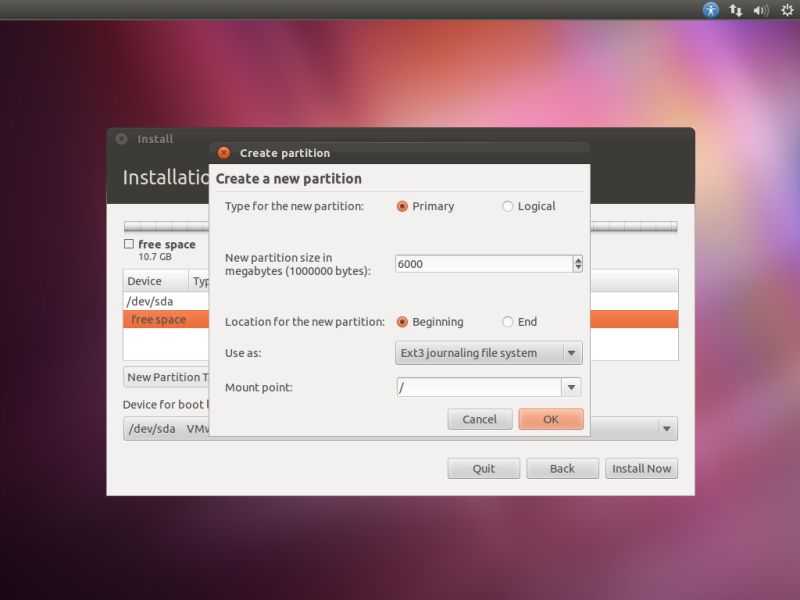Screen dimensions: 800x600
Task: Click OK to create the partition
Action: point(551,419)
